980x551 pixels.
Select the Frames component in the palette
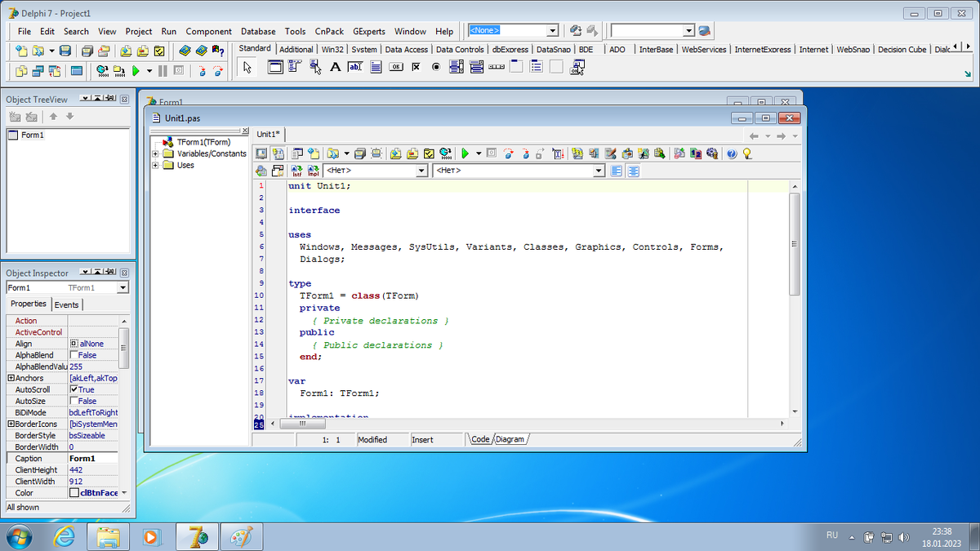[275, 68]
